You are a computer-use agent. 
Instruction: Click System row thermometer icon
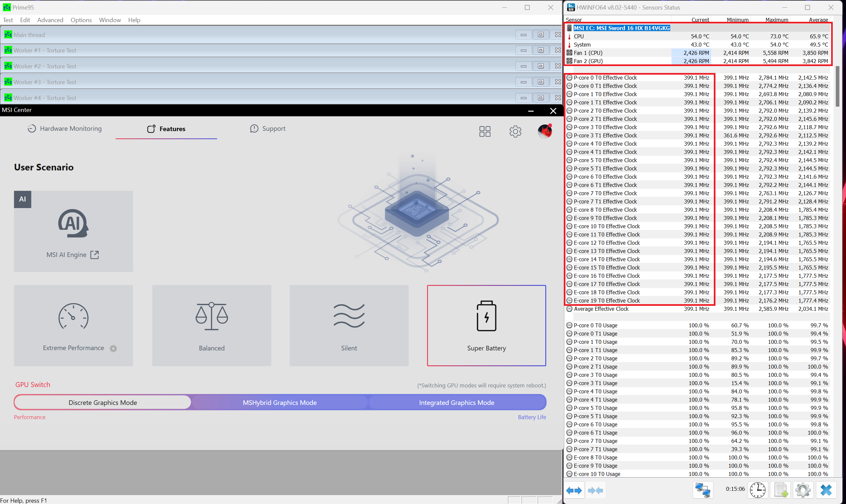(569, 45)
